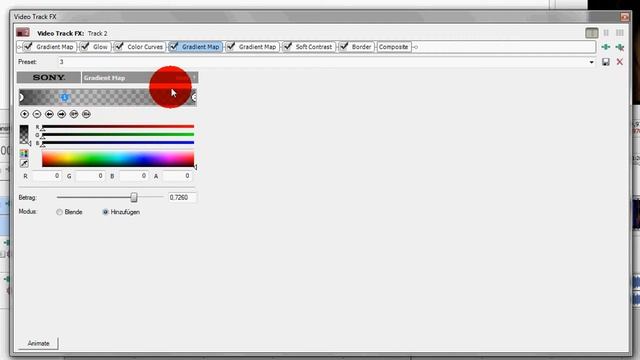Select the Blende mode radio button
Screen dimensions: 640x360
click(x=60, y=212)
